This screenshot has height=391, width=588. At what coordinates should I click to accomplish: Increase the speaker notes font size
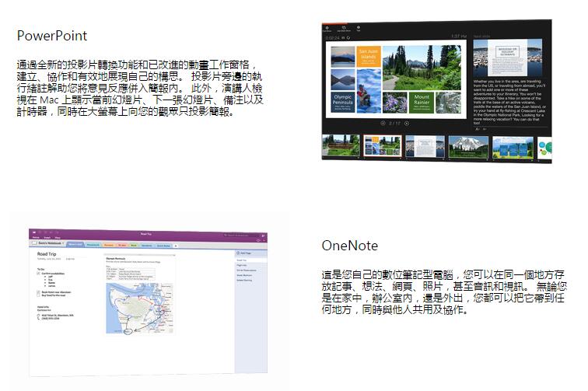(x=478, y=129)
